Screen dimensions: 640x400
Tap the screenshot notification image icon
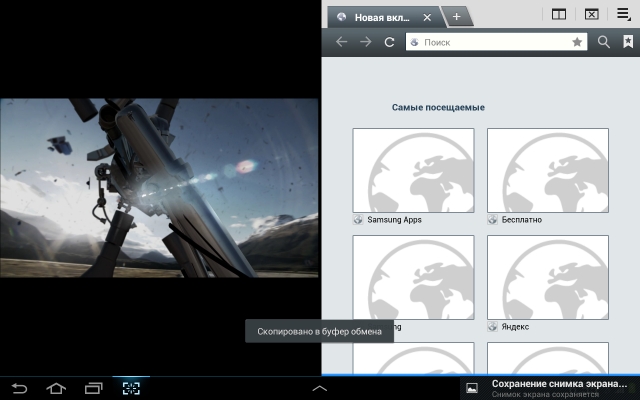pyautogui.click(x=472, y=388)
